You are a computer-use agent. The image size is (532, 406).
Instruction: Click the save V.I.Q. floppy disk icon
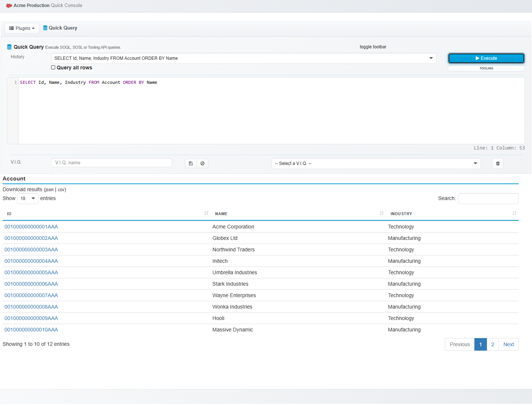[191, 164]
